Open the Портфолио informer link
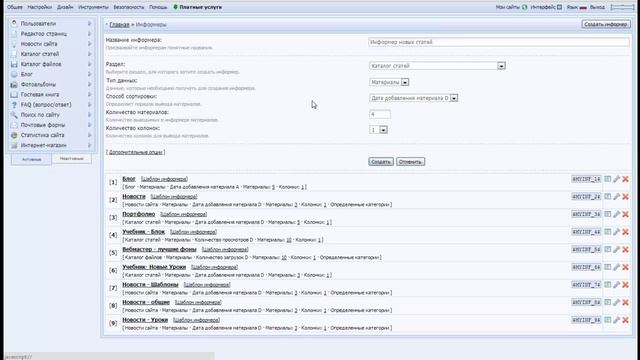 point(139,214)
